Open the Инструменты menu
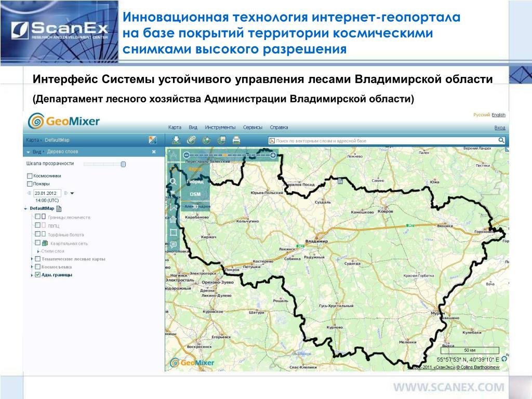Image resolution: width=532 pixels, height=399 pixels. tap(220, 127)
